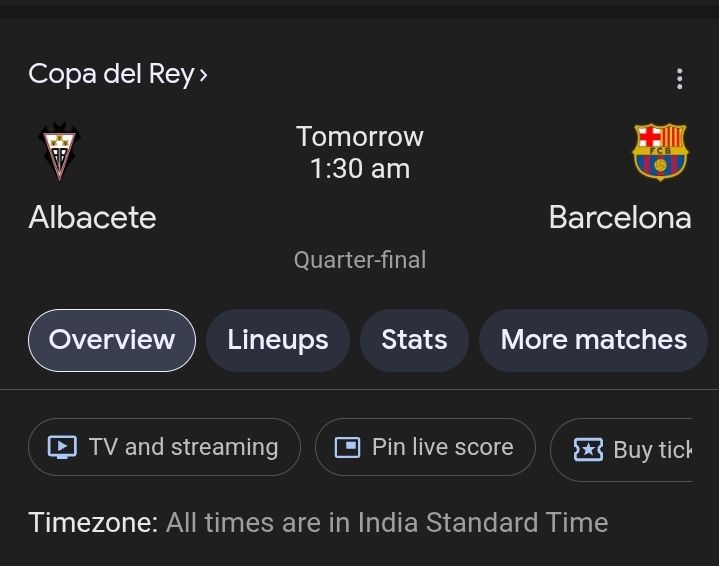Switch to the Lineups tab

click(278, 340)
